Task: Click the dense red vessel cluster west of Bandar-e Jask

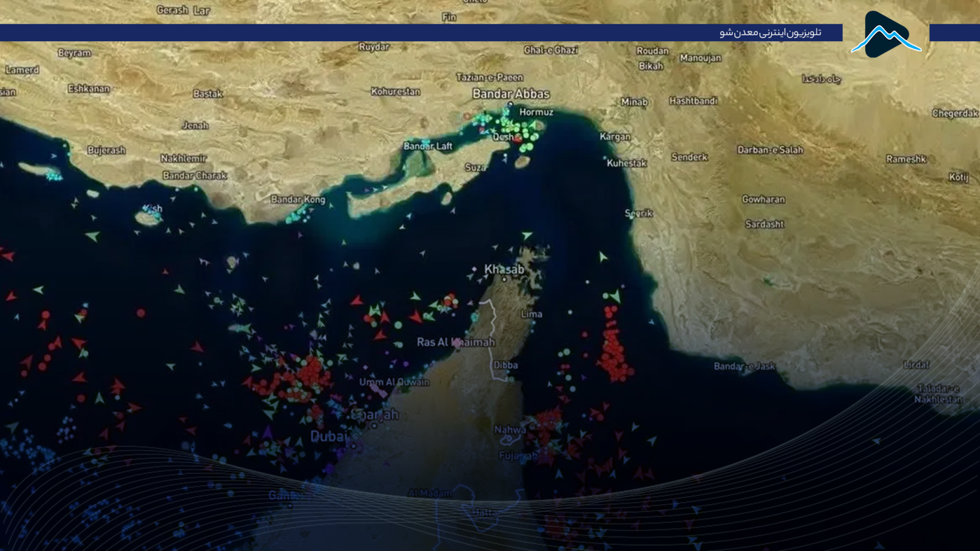Action: click(613, 346)
